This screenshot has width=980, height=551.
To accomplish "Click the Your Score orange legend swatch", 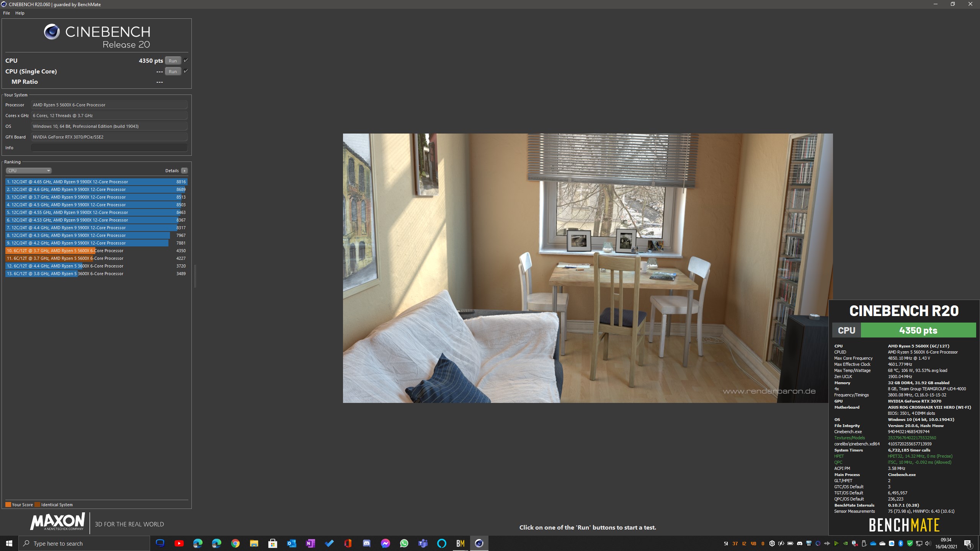I will click(x=8, y=504).
